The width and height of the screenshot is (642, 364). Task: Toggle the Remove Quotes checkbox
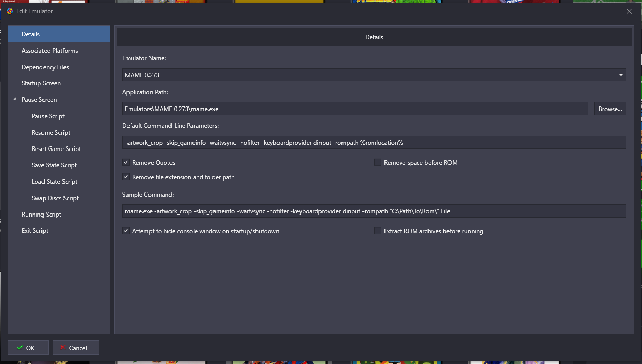tap(126, 163)
